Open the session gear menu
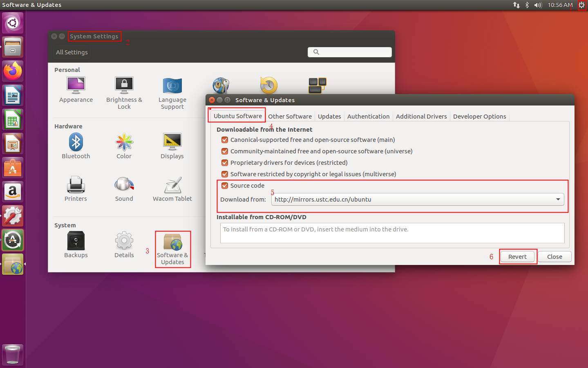This screenshot has width=588, height=368. (581, 5)
